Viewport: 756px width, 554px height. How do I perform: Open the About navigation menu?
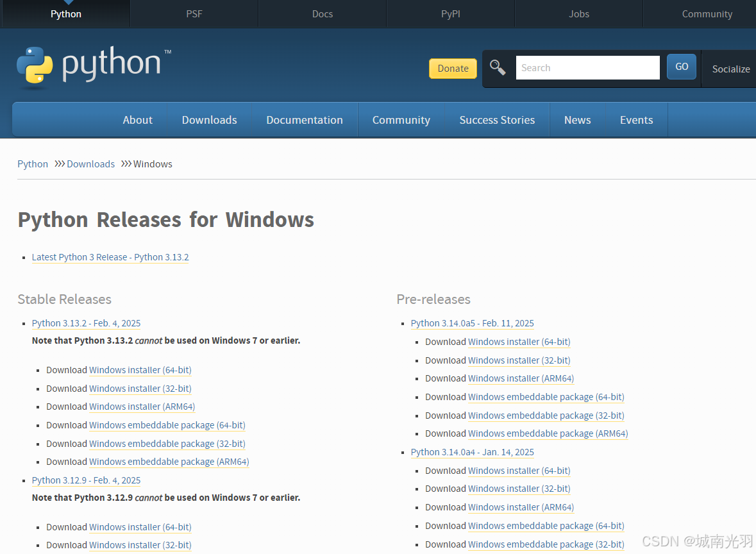pyautogui.click(x=137, y=120)
